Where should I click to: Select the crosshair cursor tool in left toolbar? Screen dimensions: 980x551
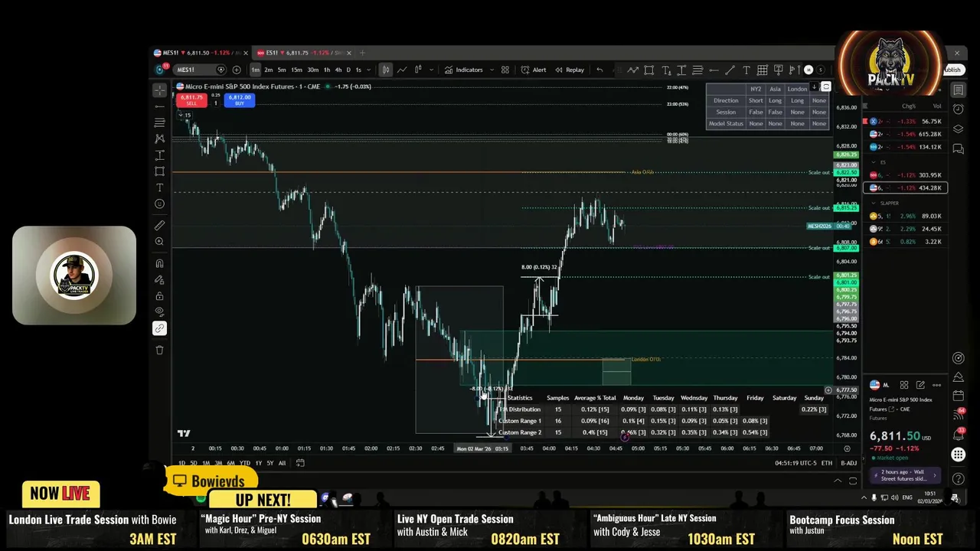pos(159,90)
